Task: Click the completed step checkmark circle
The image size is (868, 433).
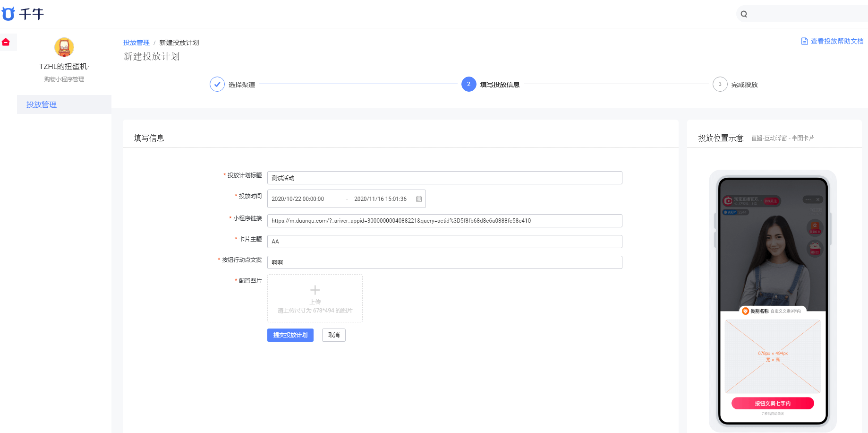Action: [x=217, y=84]
